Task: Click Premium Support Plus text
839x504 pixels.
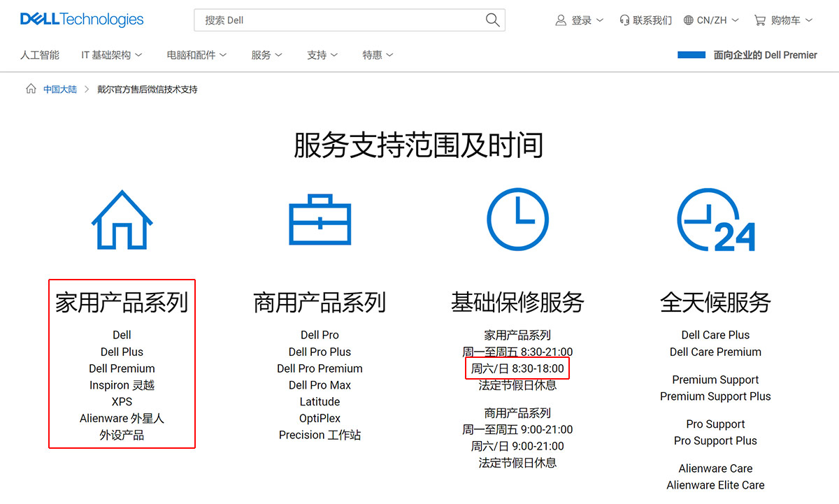Action: point(715,396)
